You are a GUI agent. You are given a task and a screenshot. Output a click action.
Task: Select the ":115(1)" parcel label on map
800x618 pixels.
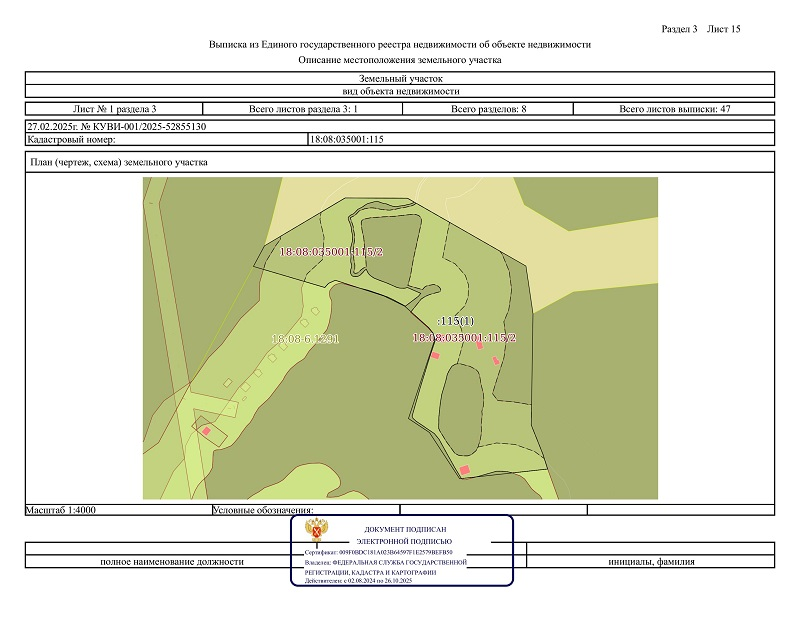(x=456, y=322)
